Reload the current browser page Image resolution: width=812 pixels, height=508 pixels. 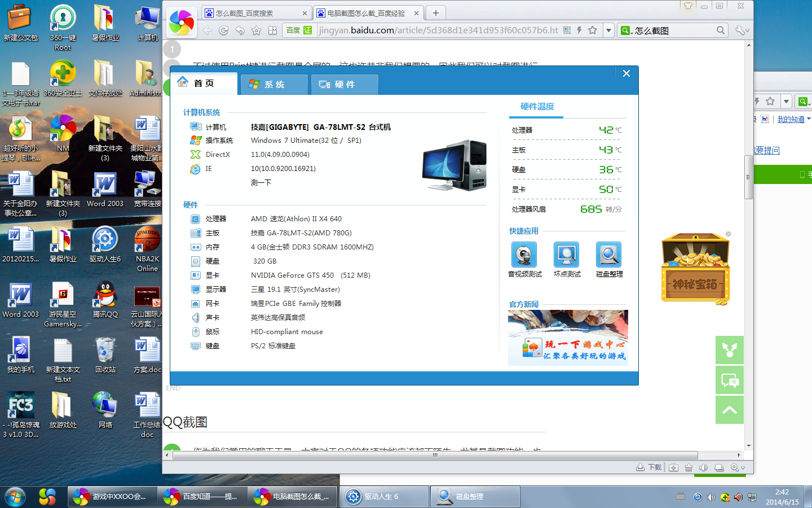click(x=224, y=30)
